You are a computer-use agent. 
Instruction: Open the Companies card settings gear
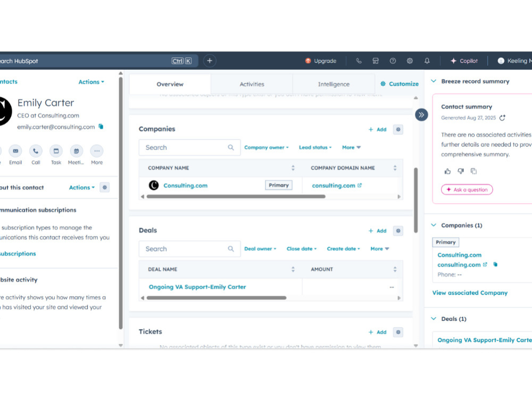(x=398, y=129)
